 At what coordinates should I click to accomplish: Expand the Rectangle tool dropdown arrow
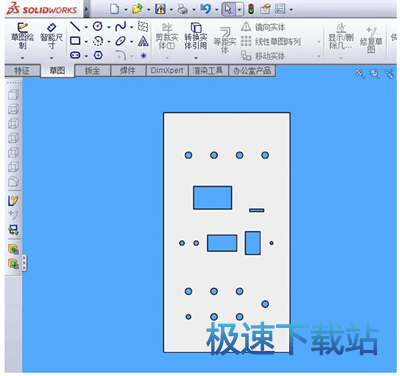(x=86, y=42)
